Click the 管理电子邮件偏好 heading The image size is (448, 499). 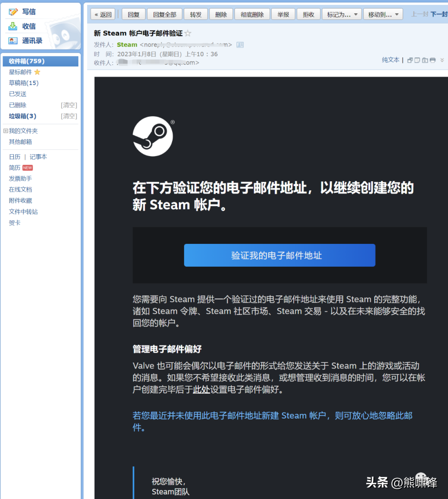pos(167,349)
